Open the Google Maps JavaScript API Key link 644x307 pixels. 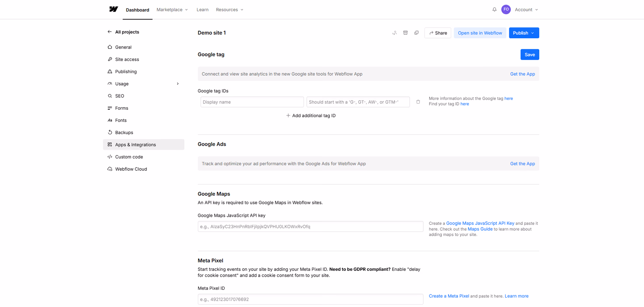480,223
